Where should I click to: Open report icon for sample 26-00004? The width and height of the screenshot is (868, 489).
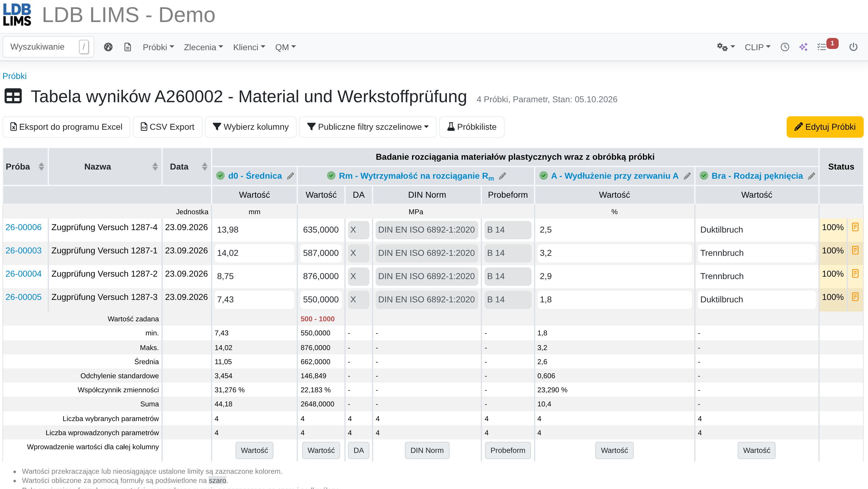pyautogui.click(x=855, y=274)
